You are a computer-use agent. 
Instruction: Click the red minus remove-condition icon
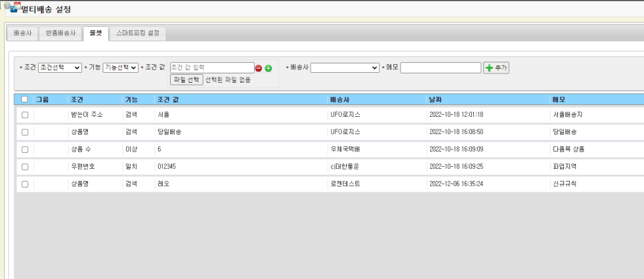point(259,68)
